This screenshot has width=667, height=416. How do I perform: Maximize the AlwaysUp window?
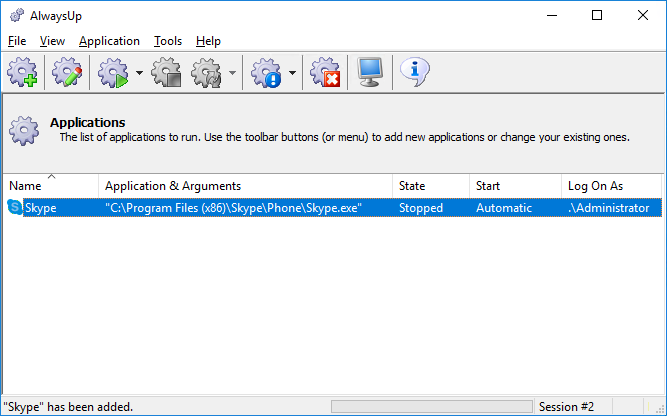click(597, 15)
